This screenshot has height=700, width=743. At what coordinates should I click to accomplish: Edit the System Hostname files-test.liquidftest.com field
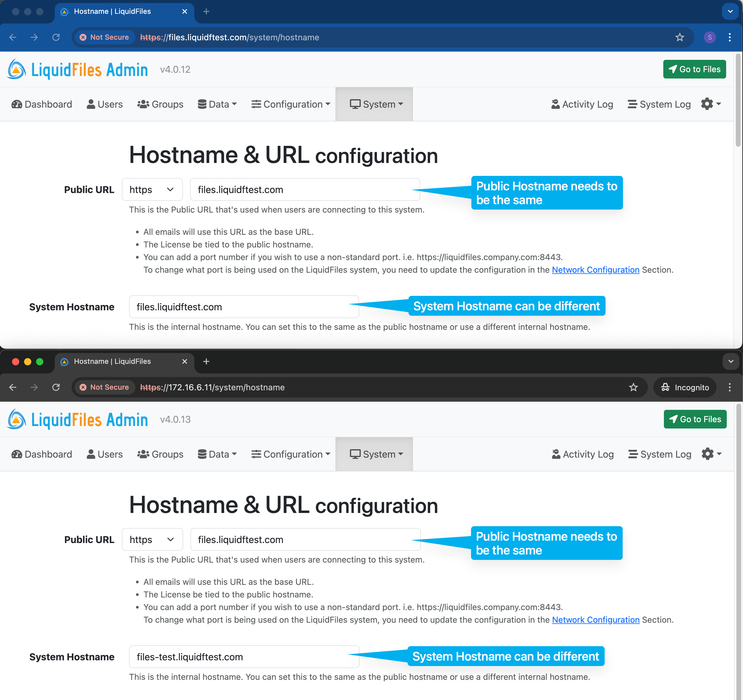pos(244,657)
